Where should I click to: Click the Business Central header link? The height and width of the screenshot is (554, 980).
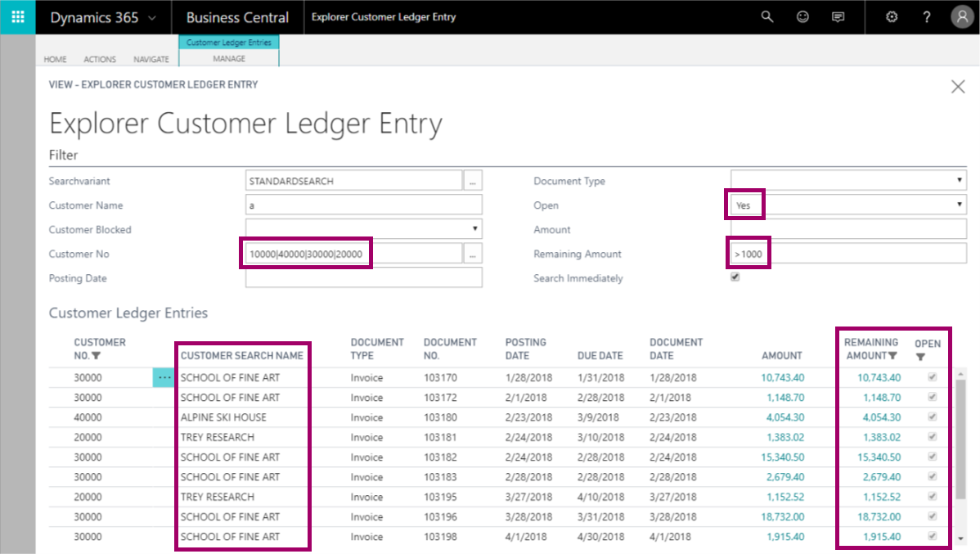pyautogui.click(x=237, y=17)
